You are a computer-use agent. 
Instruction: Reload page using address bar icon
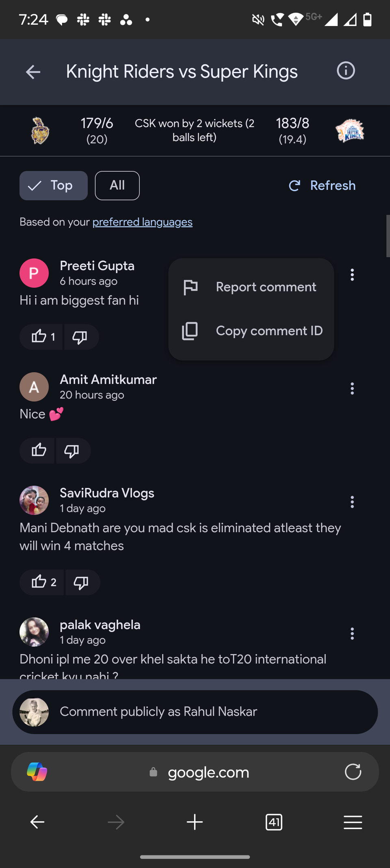(x=353, y=771)
